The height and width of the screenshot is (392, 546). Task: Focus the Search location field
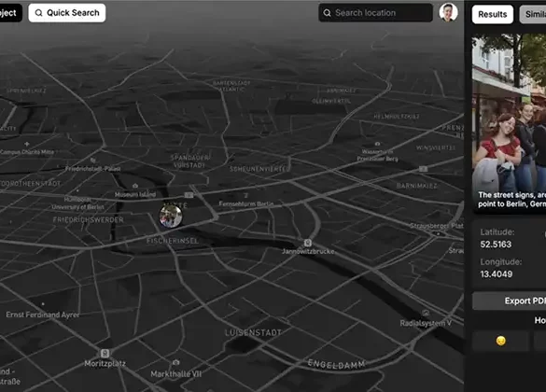pos(375,13)
